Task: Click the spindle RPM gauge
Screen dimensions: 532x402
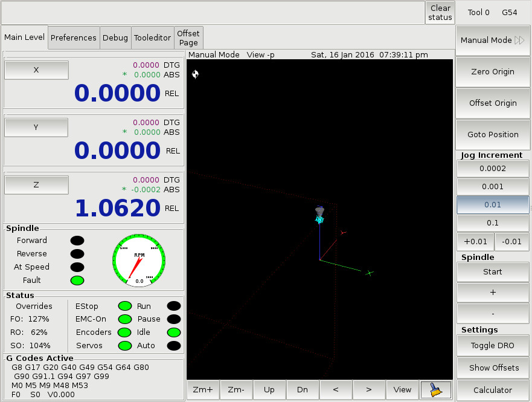Action: pyautogui.click(x=139, y=261)
